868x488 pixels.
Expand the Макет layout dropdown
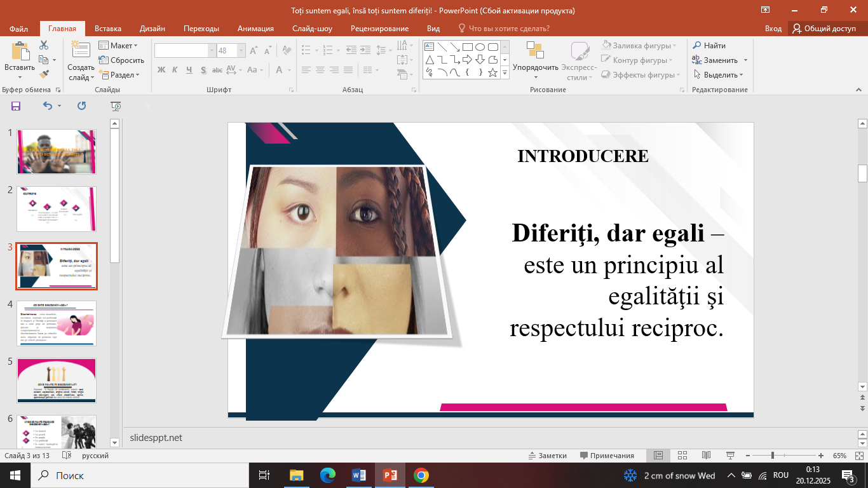[x=119, y=46]
